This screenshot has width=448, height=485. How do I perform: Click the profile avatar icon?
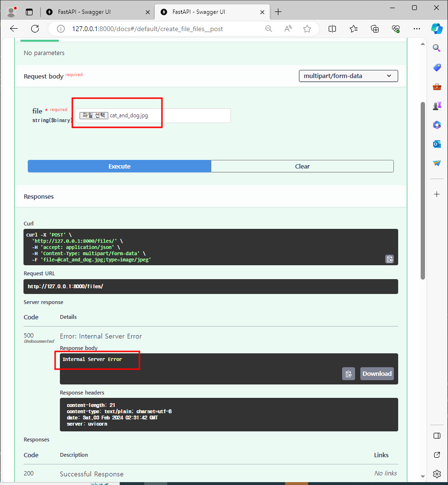pyautogui.click(x=11, y=12)
